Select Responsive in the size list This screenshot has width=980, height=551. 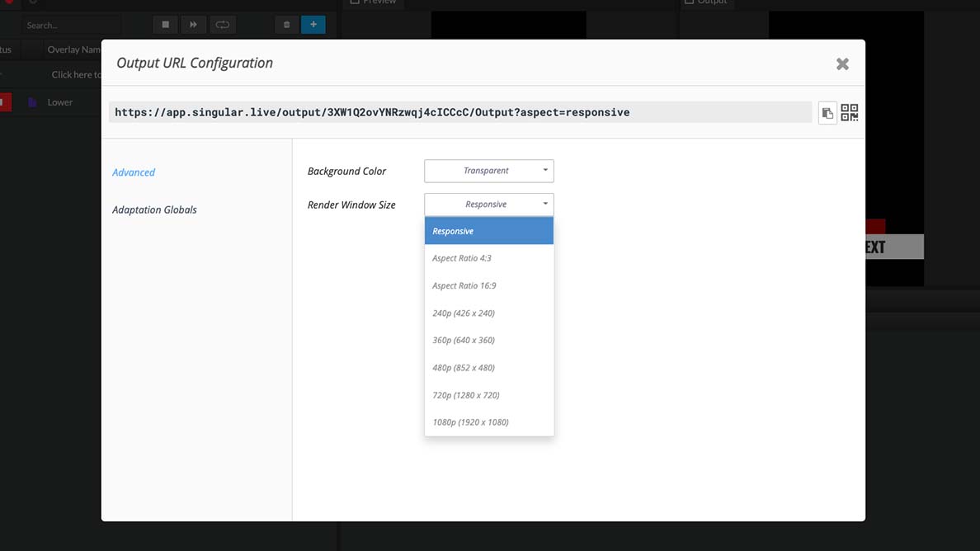[x=488, y=231]
